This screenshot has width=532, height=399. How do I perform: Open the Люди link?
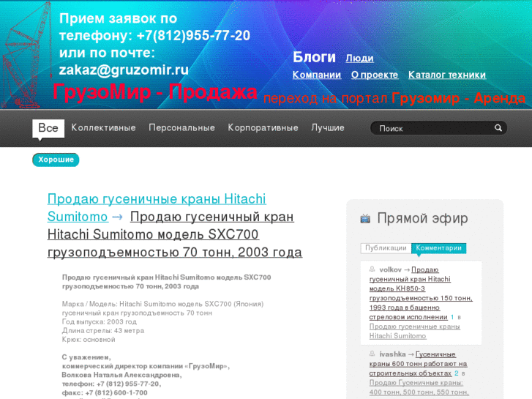pyautogui.click(x=359, y=59)
